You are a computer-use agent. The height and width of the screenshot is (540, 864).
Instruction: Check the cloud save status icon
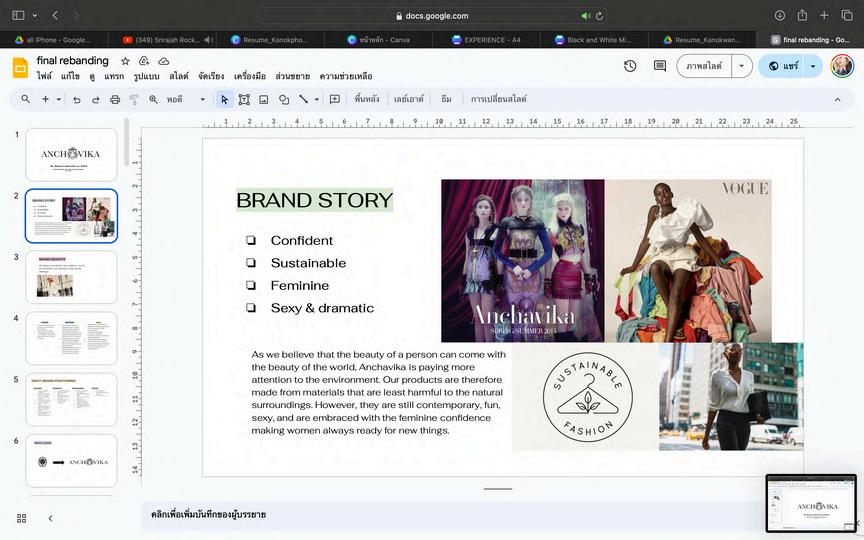(163, 61)
